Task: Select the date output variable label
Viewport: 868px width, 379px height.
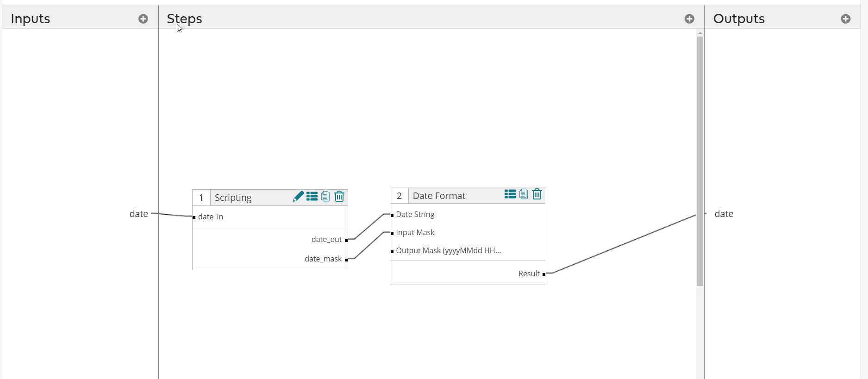Action: [x=724, y=214]
